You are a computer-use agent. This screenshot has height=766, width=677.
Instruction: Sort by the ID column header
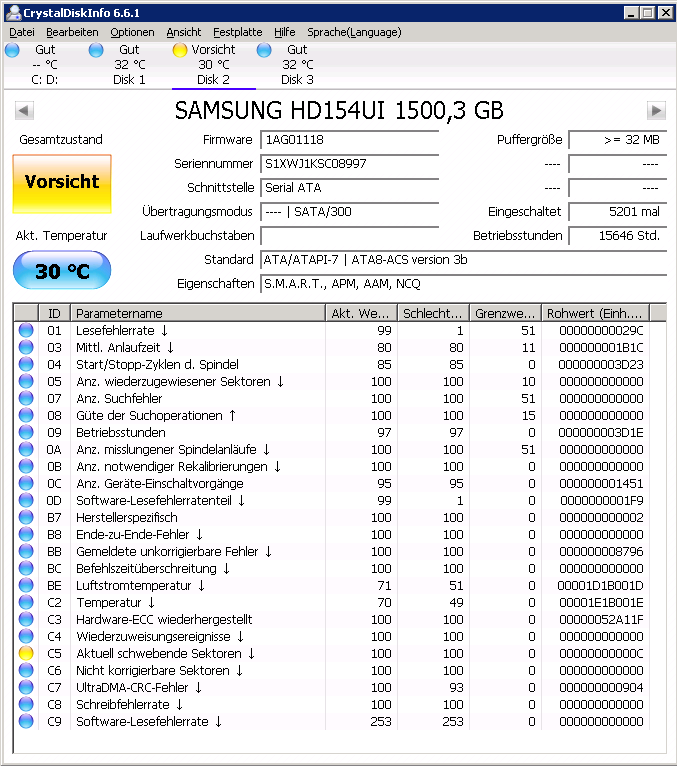(x=54, y=313)
